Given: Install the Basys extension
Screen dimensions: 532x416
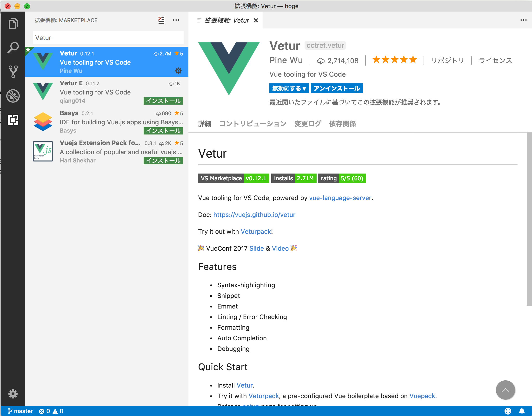Looking at the screenshot, I should pyautogui.click(x=163, y=131).
